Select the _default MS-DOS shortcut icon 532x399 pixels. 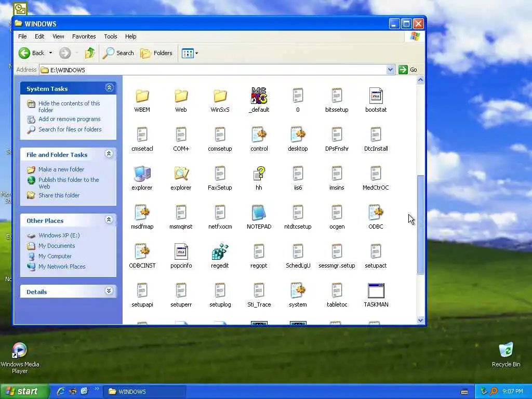[259, 96]
